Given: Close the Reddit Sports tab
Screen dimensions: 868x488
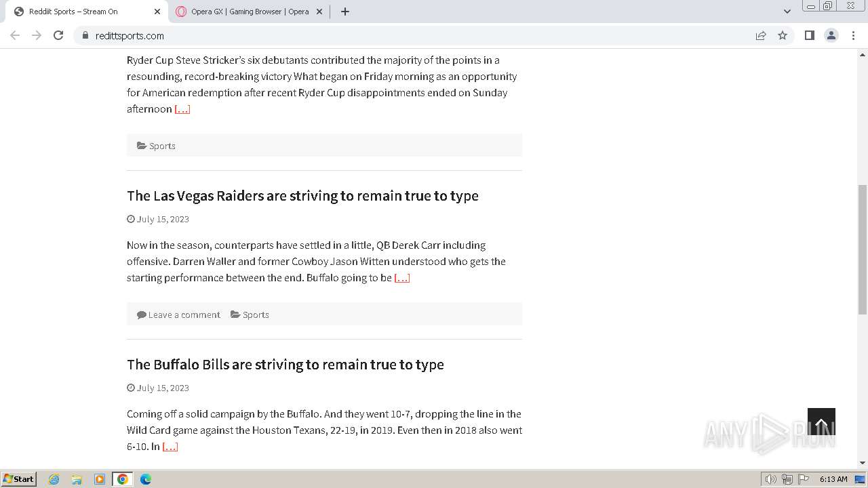Looking at the screenshot, I should click(x=157, y=12).
